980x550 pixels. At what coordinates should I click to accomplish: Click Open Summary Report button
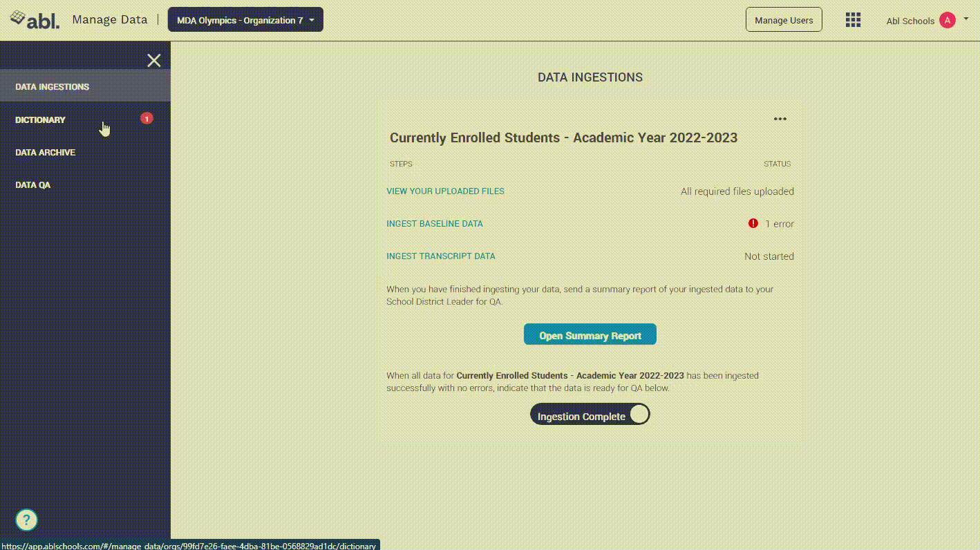coord(590,335)
